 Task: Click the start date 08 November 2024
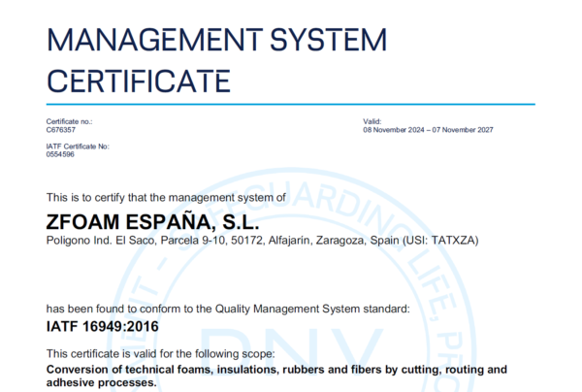tap(396, 129)
